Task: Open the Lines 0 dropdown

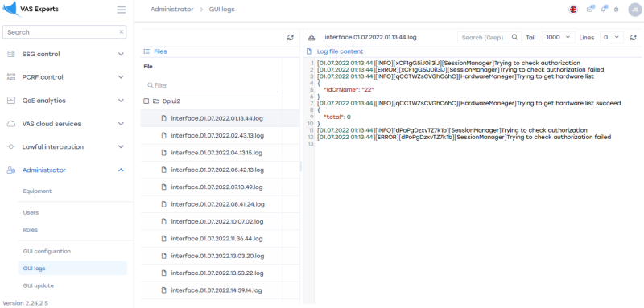Action: 612,37
